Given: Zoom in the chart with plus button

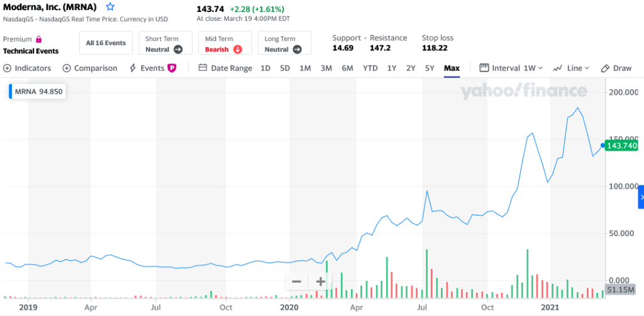Looking at the screenshot, I should pos(320,281).
